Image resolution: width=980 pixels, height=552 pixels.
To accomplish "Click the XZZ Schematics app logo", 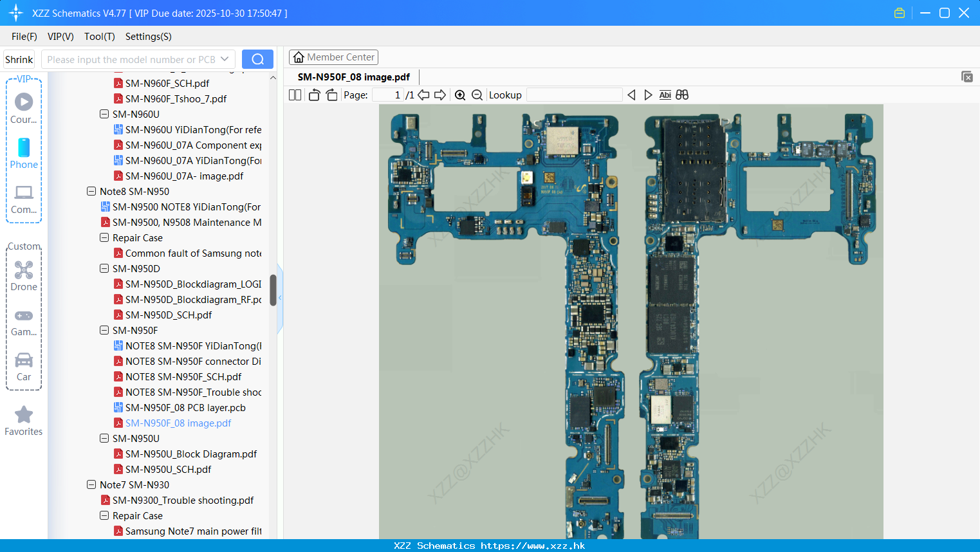I will [x=16, y=13].
